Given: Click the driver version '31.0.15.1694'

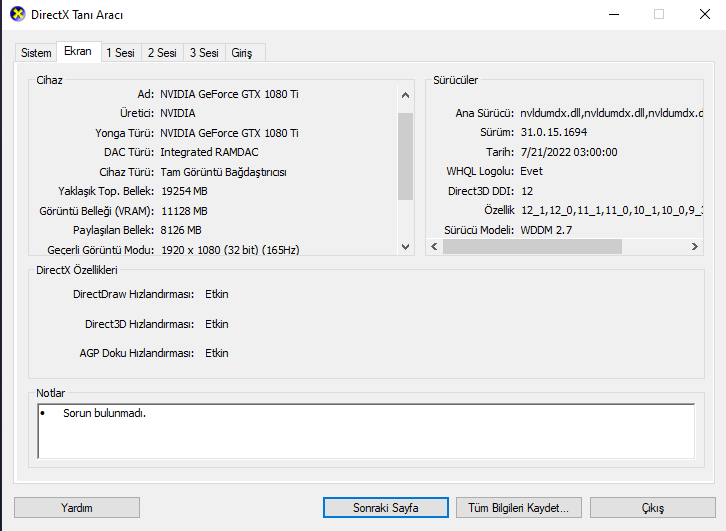Looking at the screenshot, I should point(554,132).
